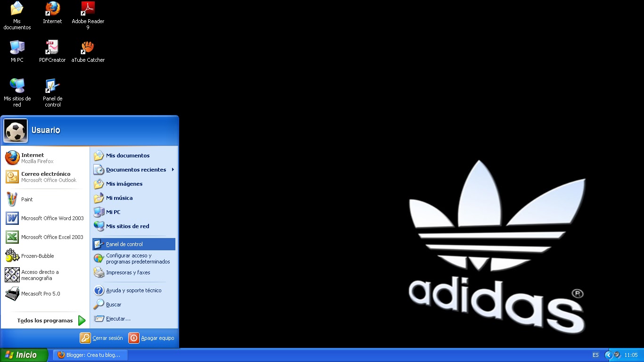Open Ayuda y soporte técnico
644x362 pixels.
[x=134, y=290]
